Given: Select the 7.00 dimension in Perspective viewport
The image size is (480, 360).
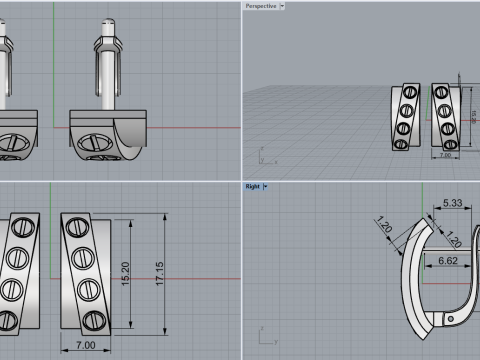Looking at the screenshot, I should 445,155.
